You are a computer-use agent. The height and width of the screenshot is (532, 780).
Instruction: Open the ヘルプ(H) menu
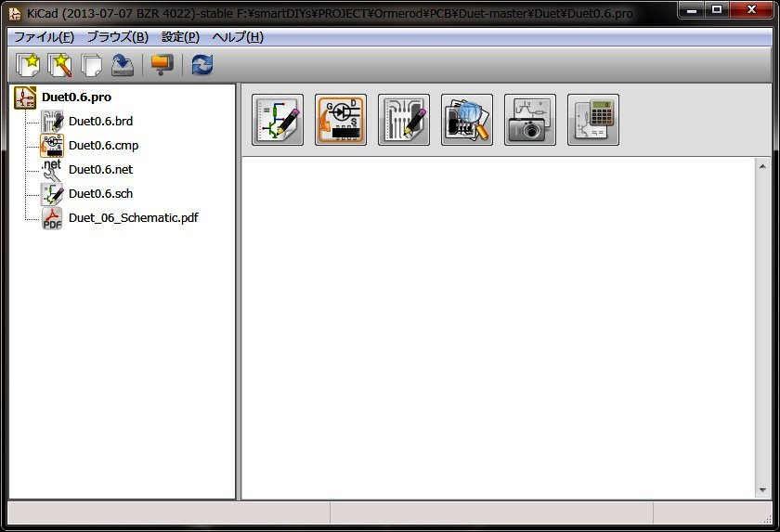coord(238,37)
